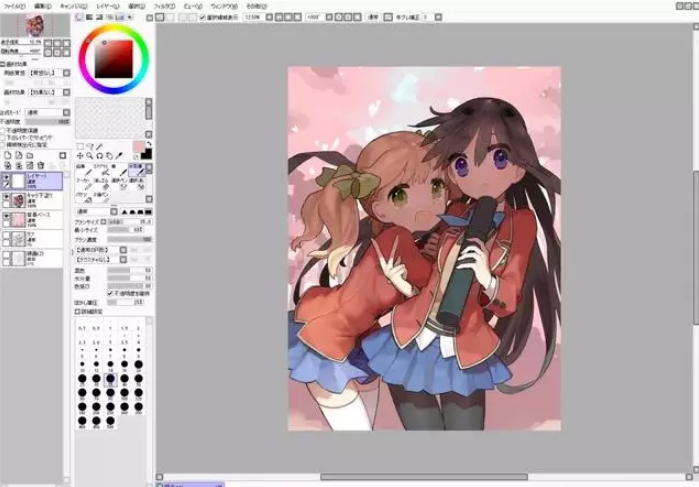Enable 下のレイヤーでクリッピング clipping checkbox
This screenshot has height=487, width=699.
click(x=3, y=137)
